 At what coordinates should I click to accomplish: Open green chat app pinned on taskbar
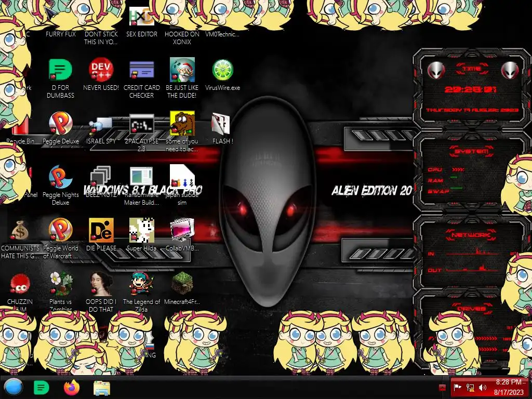pos(41,388)
